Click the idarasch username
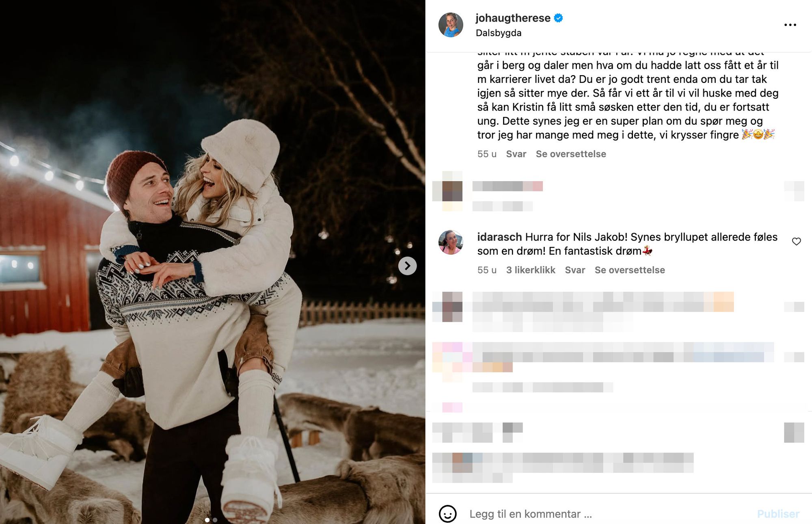The width and height of the screenshot is (812, 524). click(x=499, y=237)
